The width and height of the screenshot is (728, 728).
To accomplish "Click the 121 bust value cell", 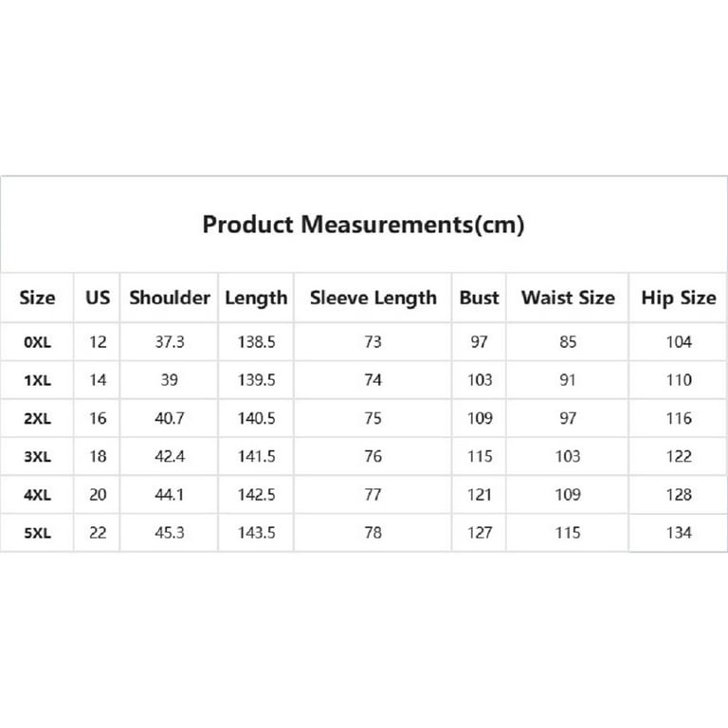I will coord(479,495).
